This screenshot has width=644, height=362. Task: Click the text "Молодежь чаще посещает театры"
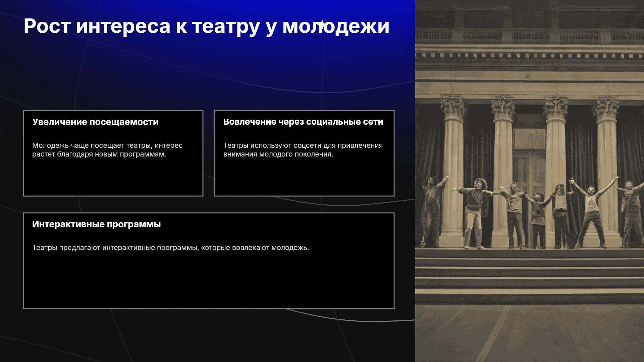pyautogui.click(x=92, y=145)
